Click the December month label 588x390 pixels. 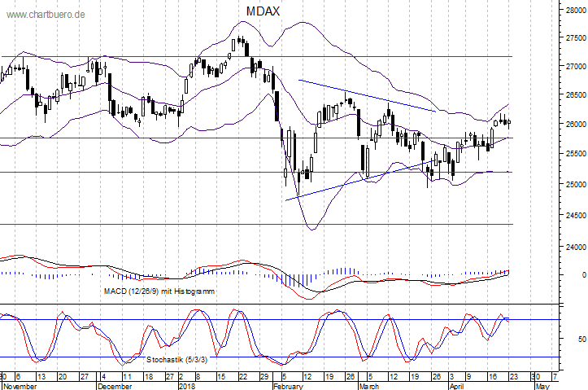click(115, 386)
